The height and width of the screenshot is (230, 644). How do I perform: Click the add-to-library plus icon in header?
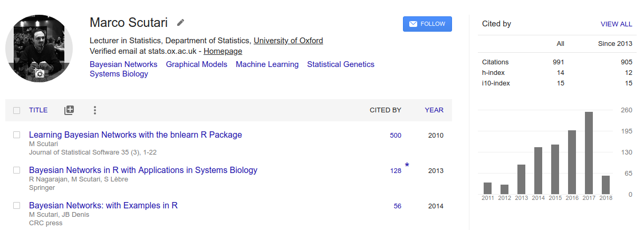click(69, 110)
